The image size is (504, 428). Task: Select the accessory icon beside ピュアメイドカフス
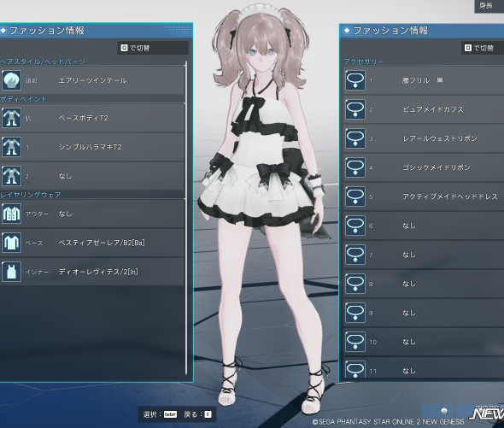pyautogui.click(x=355, y=109)
